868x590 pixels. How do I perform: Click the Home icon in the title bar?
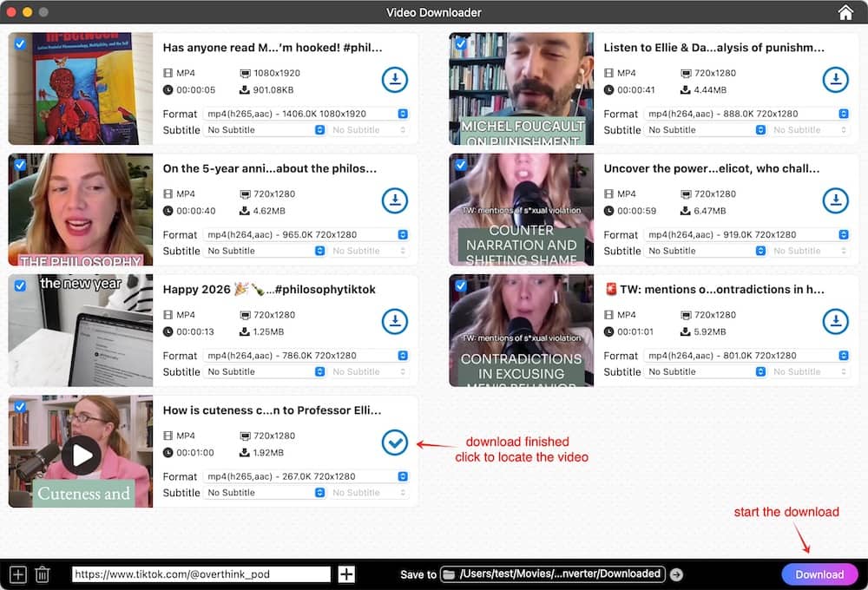pos(845,12)
